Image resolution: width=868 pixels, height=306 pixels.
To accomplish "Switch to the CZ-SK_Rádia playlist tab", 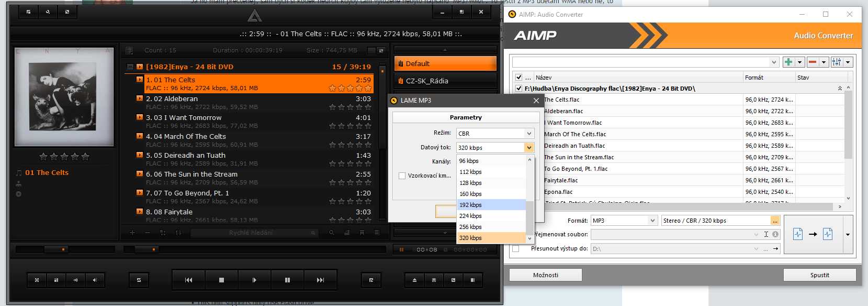I will (x=445, y=81).
